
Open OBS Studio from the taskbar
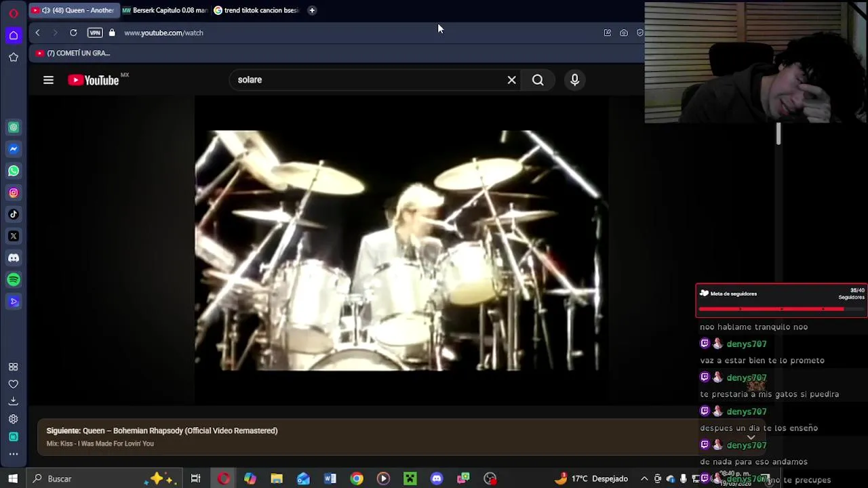tap(490, 479)
